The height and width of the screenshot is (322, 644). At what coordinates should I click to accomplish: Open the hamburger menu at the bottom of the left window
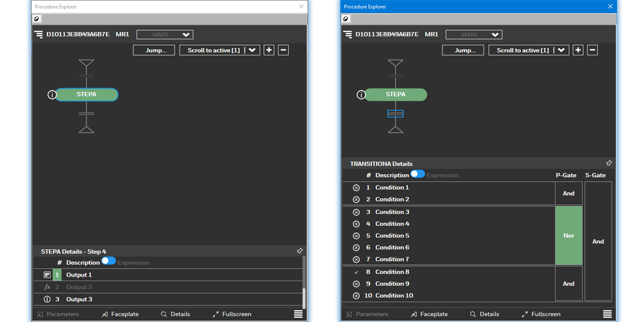pos(298,314)
